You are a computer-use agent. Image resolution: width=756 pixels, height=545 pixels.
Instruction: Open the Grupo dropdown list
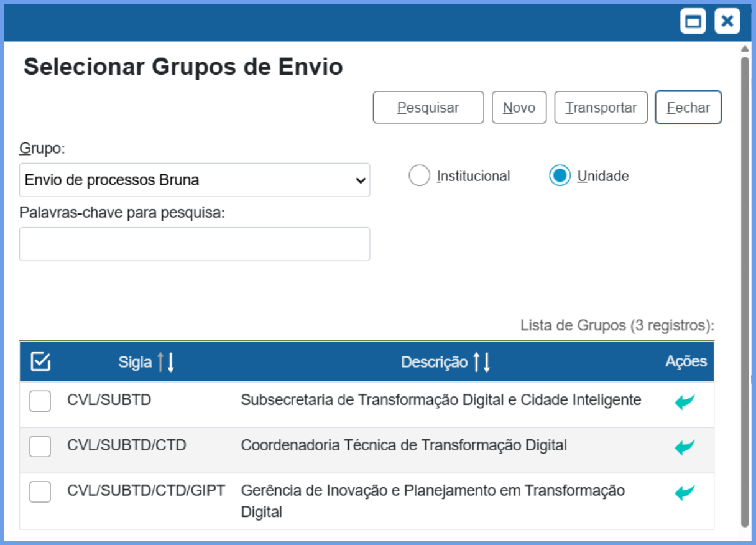195,180
